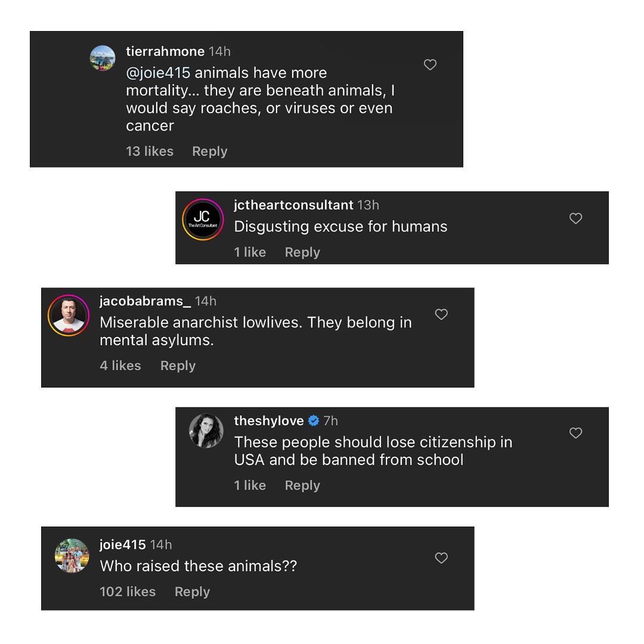
Task: View the 102 likes on joie415's comment
Action: point(128,592)
